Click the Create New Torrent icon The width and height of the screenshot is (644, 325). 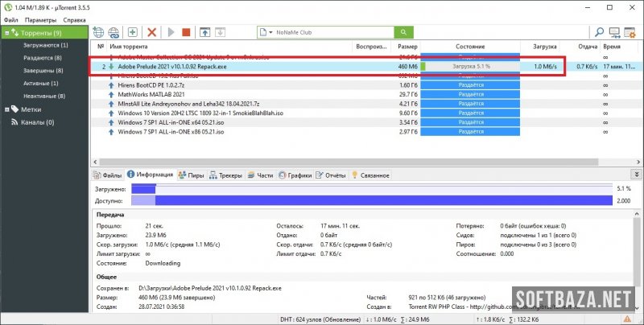coord(131,32)
